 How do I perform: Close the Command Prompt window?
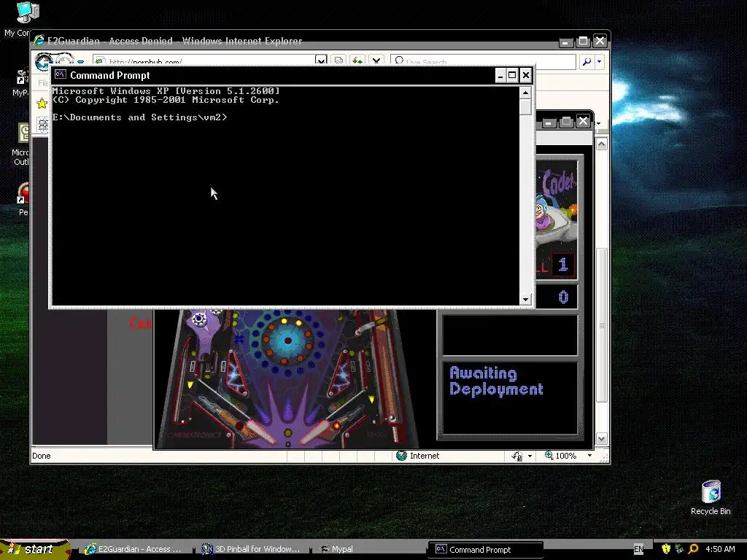(x=525, y=75)
